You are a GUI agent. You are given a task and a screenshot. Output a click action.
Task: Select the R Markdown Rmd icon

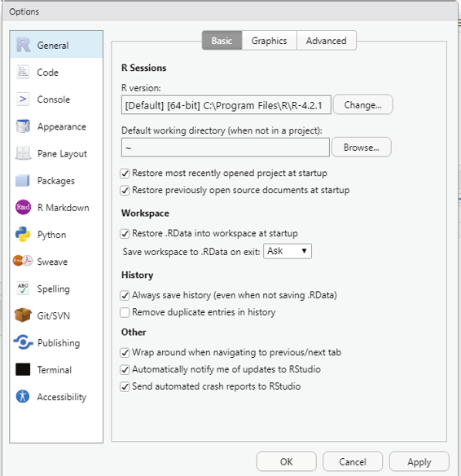23,207
